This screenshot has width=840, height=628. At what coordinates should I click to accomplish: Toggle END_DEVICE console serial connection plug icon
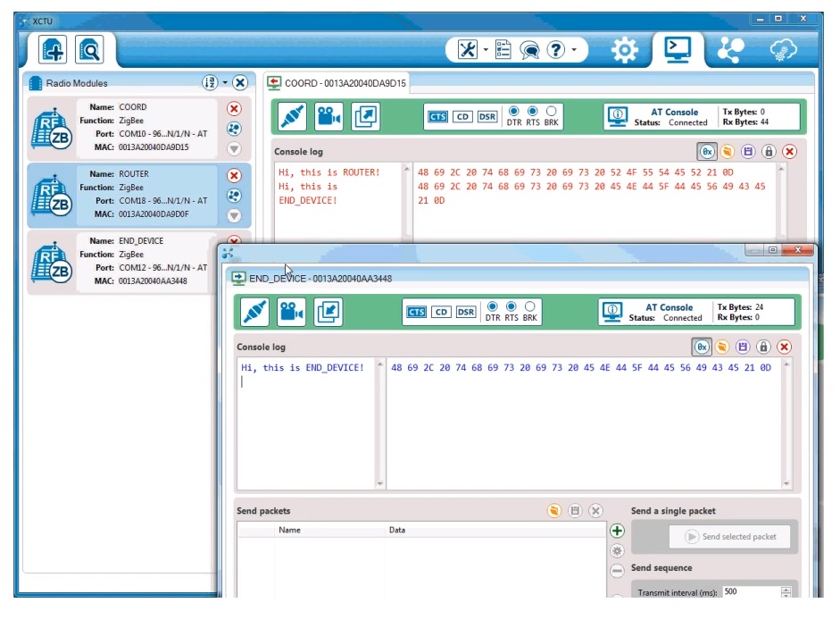[255, 312]
